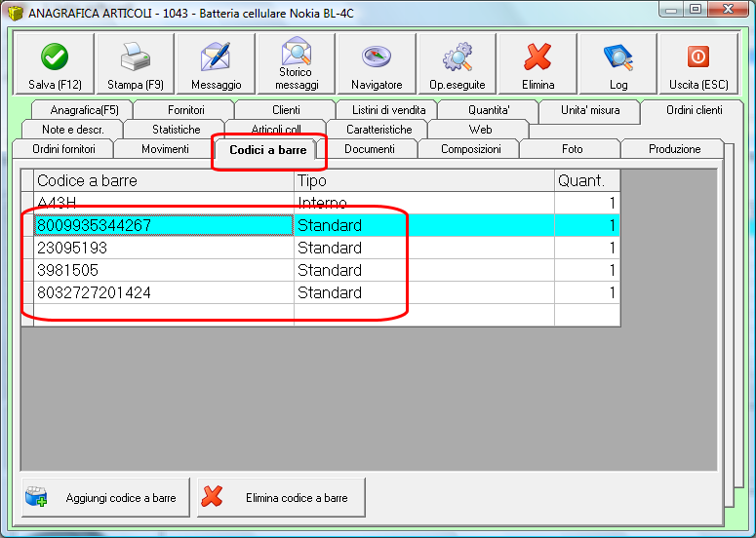
Task: Select the Codici a barre tab
Action: point(267,149)
